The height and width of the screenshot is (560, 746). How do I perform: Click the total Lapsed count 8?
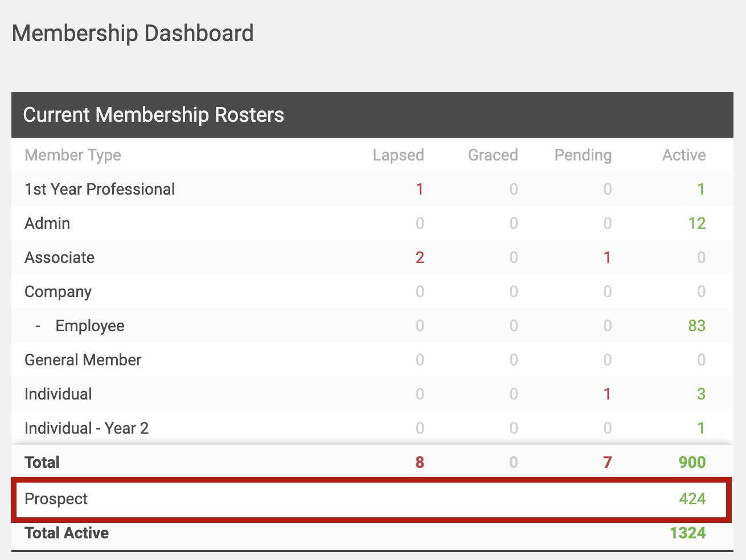click(x=420, y=462)
